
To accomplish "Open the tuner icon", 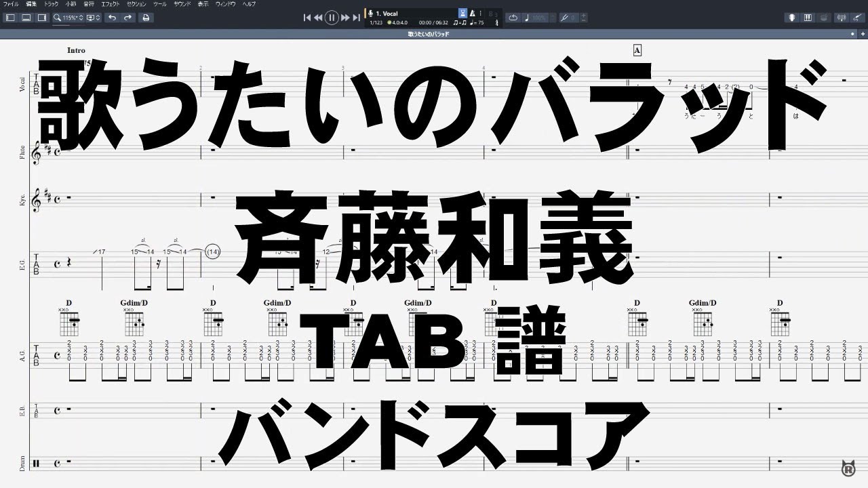I will [x=842, y=18].
